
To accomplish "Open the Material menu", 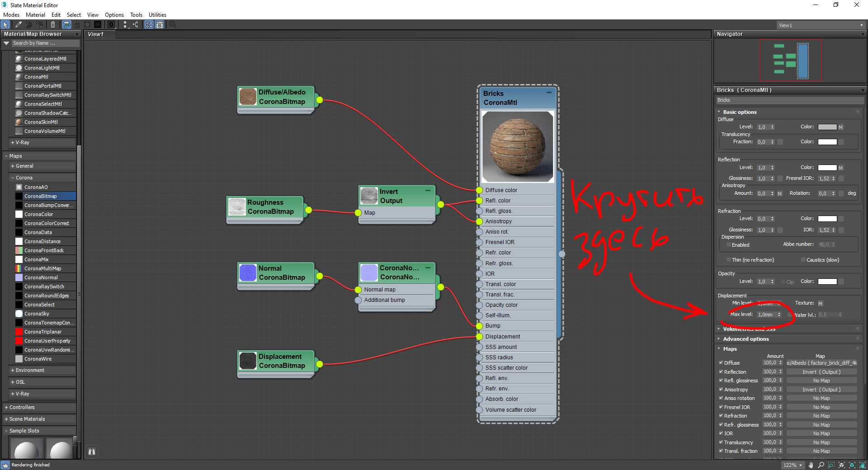I will click(x=35, y=15).
